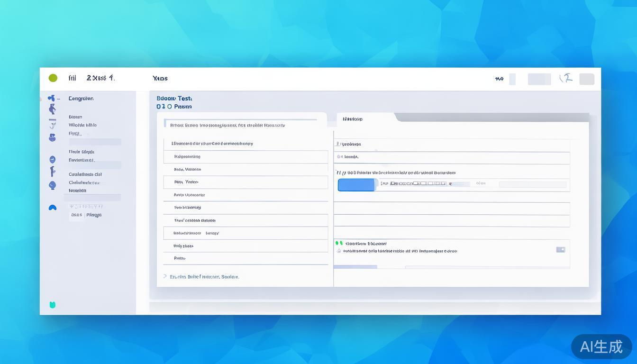Click the blue round sidebar icon beside Nsaaian
Image resolution: width=637 pixels, height=364 pixels.
(x=52, y=185)
